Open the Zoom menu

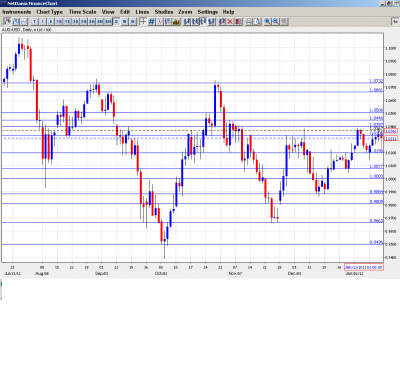[185, 12]
